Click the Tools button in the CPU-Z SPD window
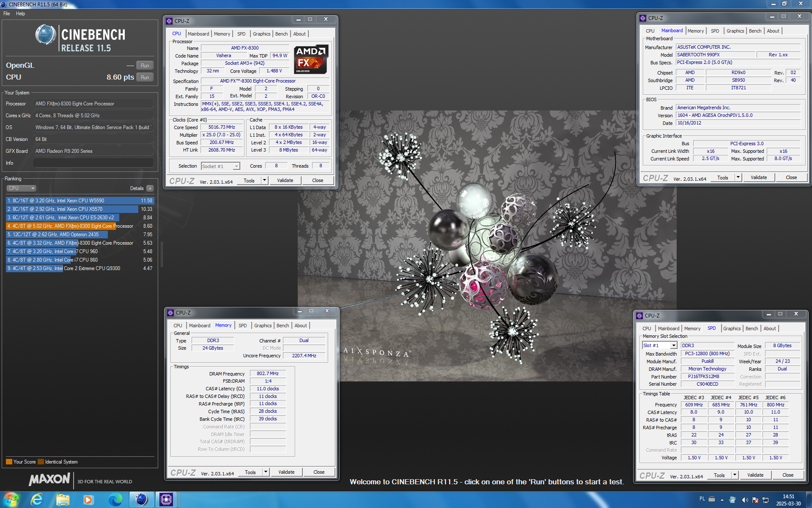Screen dimensions: 812x508 [x=719, y=475]
